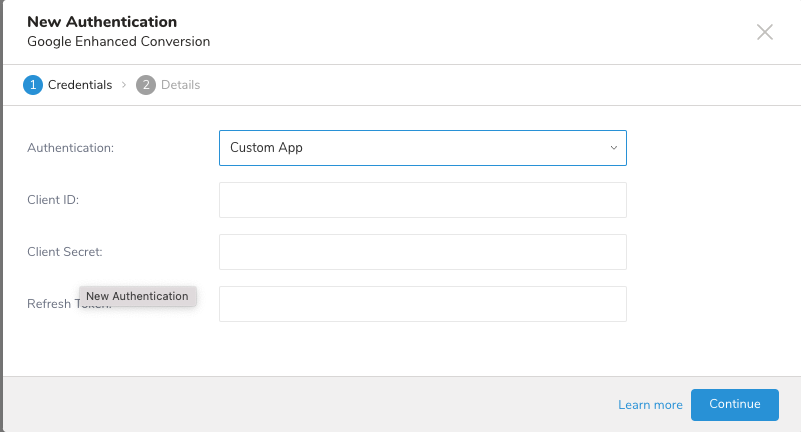Image resolution: width=801 pixels, height=432 pixels.
Task: Click the arrow separator between steps
Action: click(x=124, y=85)
